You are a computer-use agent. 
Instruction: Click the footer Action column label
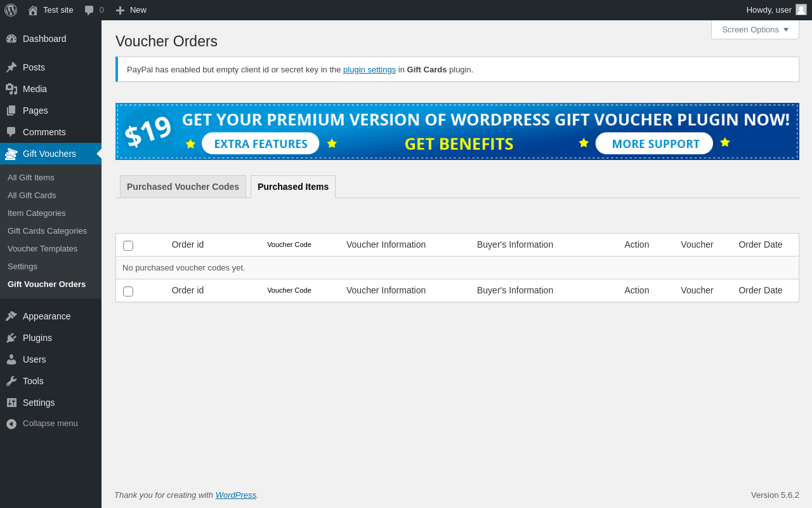pyautogui.click(x=637, y=290)
